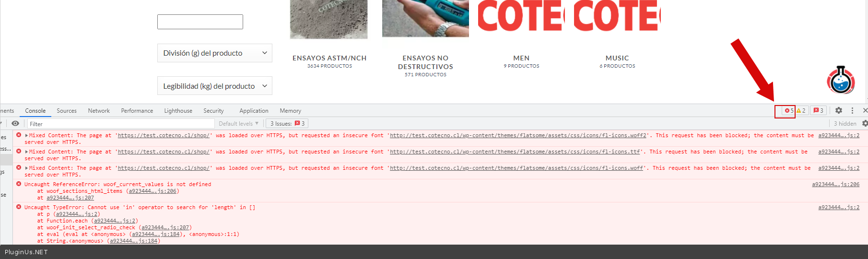This screenshot has height=259, width=868.
Task: Switch to the Network tab
Action: pos(99,111)
